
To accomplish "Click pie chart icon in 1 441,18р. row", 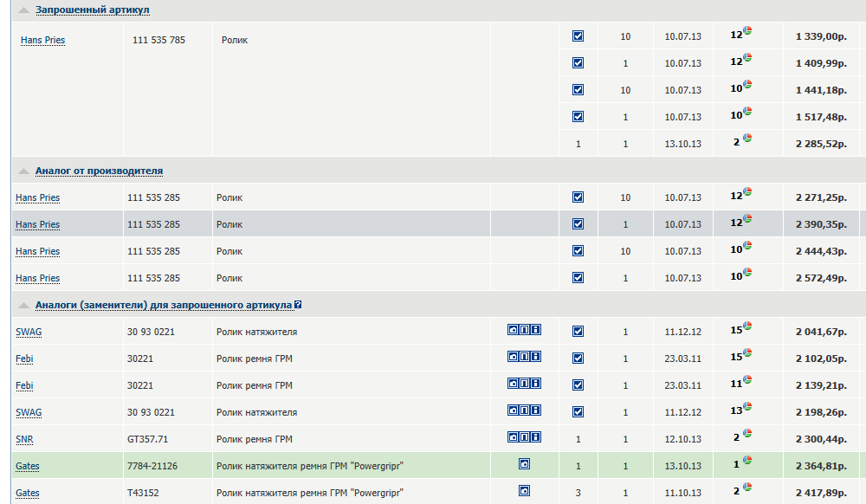I will (747, 85).
